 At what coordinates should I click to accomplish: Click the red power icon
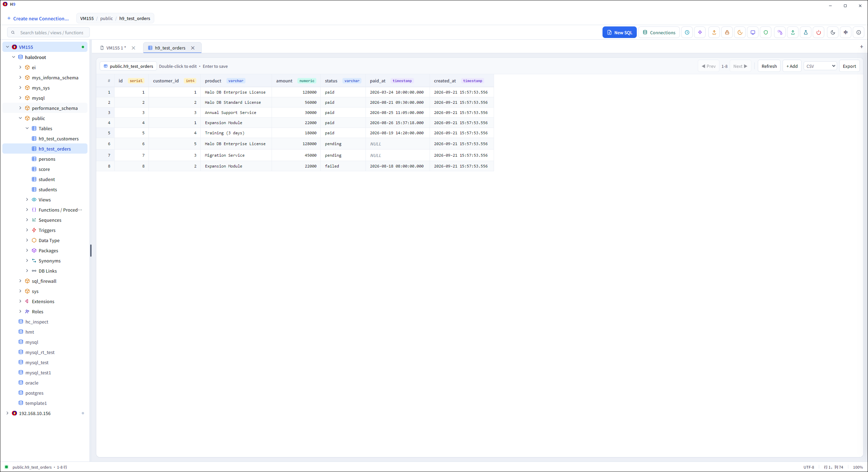tap(818, 33)
